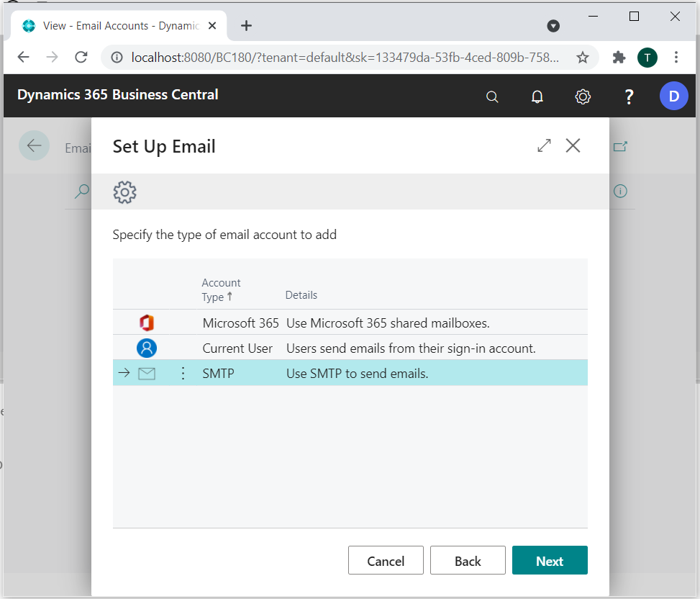The image size is (700, 599).
Task: Select the SMTP account type cell
Action: click(218, 374)
